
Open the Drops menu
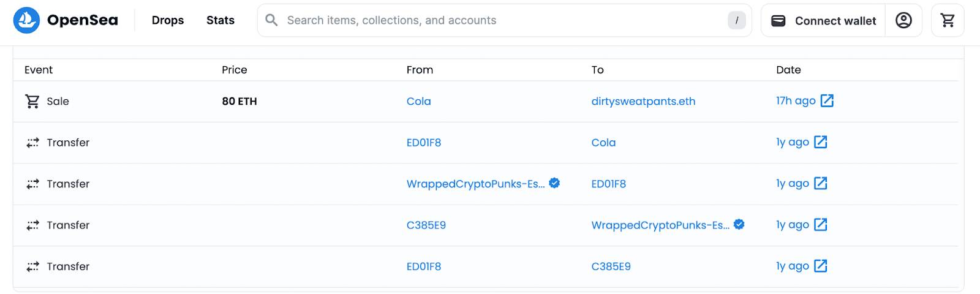[x=168, y=20]
